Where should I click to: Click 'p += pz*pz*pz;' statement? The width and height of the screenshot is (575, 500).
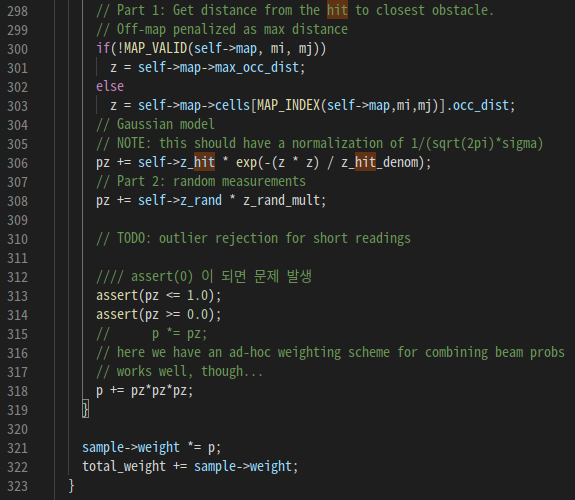click(144, 390)
